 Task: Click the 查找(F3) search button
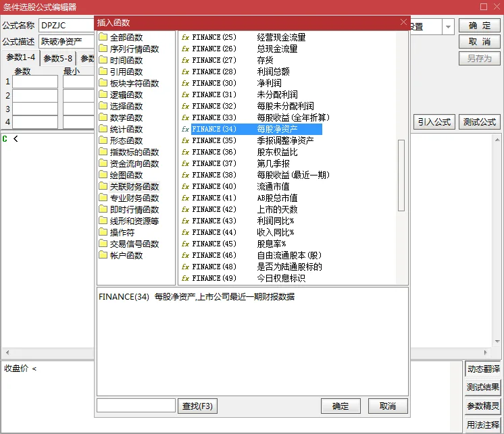click(197, 406)
